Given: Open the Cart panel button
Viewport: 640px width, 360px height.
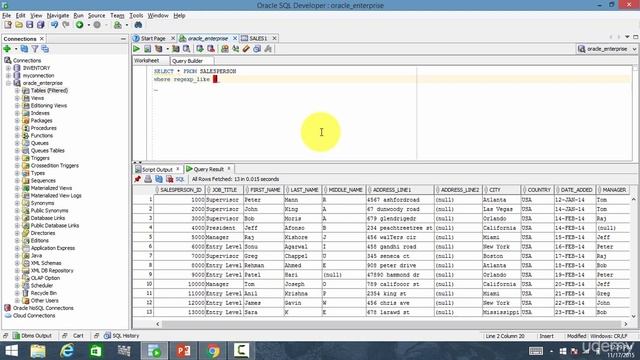Looking at the screenshot, I should 78,336.
